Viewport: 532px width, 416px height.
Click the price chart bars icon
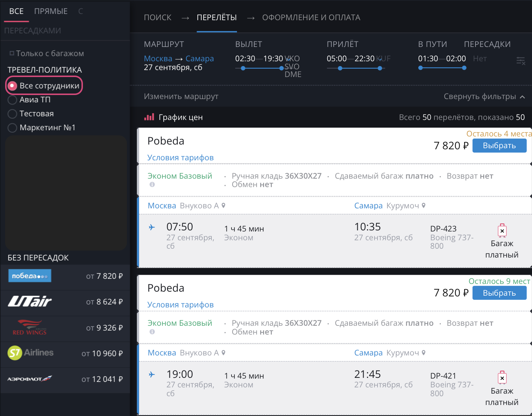tap(149, 117)
